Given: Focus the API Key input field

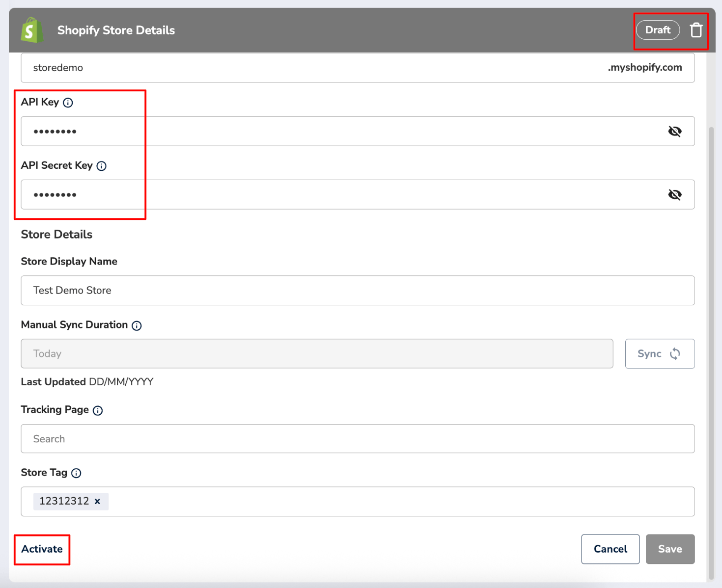Looking at the screenshot, I should coord(358,131).
